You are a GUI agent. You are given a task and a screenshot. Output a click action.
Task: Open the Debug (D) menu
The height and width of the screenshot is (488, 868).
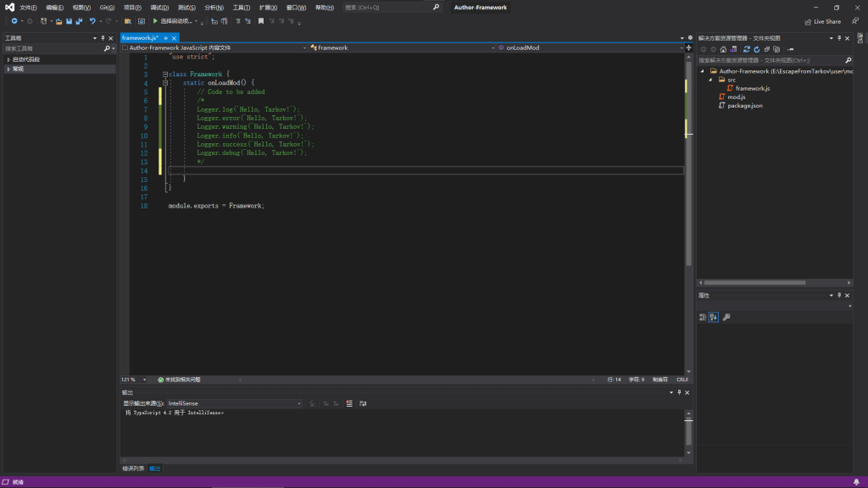pyautogui.click(x=159, y=7)
